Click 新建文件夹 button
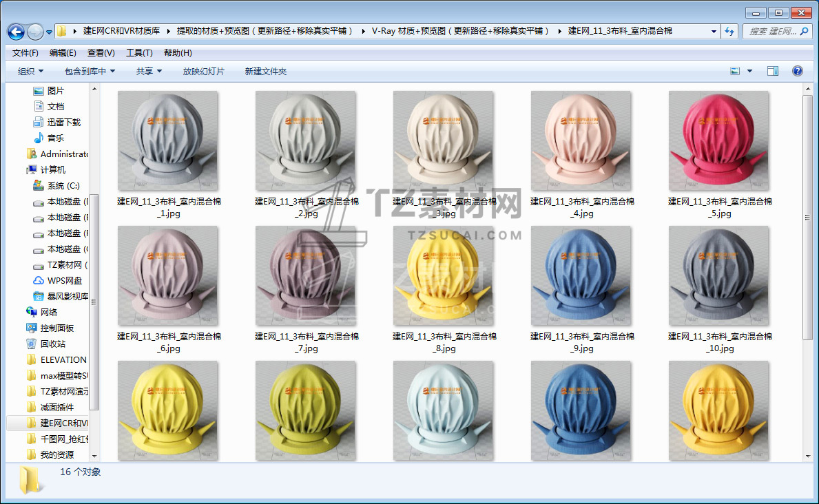This screenshot has height=504, width=819. coord(266,72)
